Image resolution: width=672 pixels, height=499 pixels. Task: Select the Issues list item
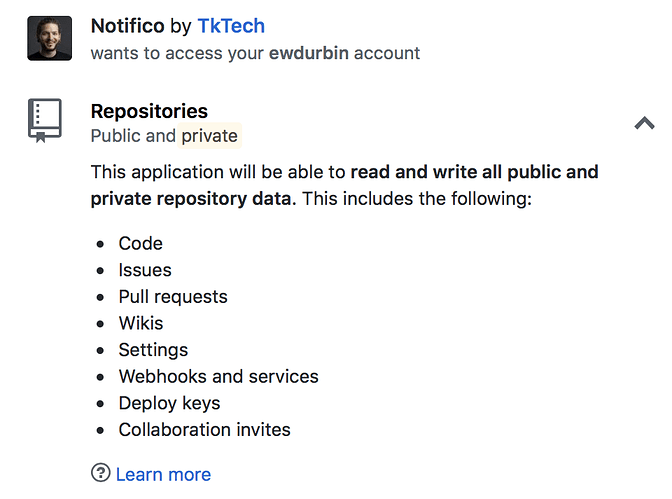coord(145,270)
